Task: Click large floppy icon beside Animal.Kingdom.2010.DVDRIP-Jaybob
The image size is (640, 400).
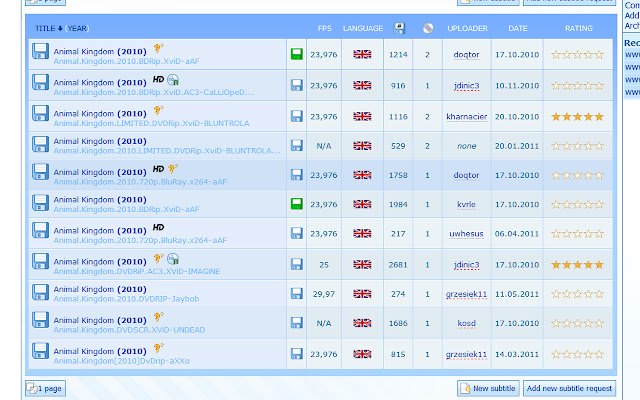Action: coord(40,293)
